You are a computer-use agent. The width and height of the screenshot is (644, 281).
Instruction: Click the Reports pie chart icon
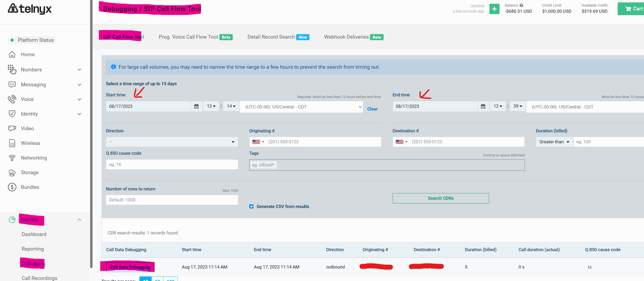[x=12, y=220]
